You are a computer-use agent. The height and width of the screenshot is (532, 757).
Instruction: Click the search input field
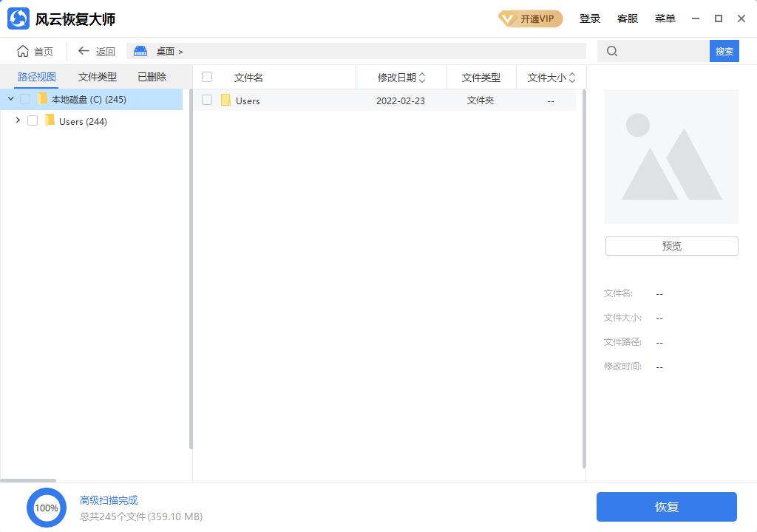[x=658, y=51]
